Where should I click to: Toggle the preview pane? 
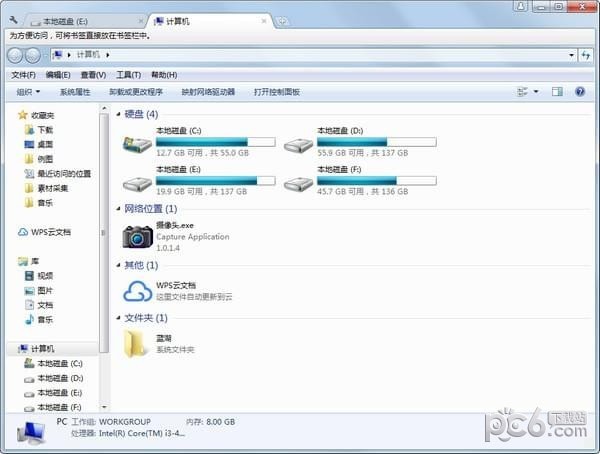[557, 91]
